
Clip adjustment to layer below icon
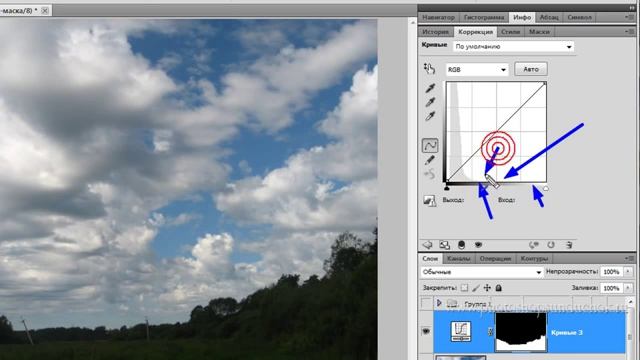[461, 245]
